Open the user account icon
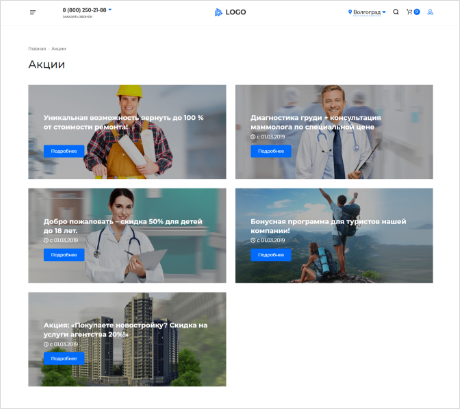The image size is (460, 410). coord(430,12)
